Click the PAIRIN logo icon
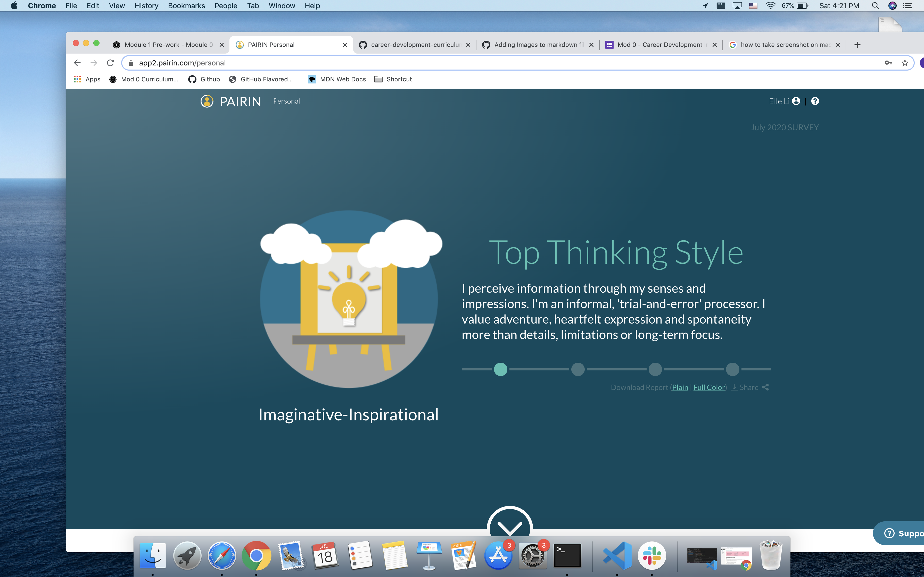924x577 pixels. pyautogui.click(x=207, y=101)
